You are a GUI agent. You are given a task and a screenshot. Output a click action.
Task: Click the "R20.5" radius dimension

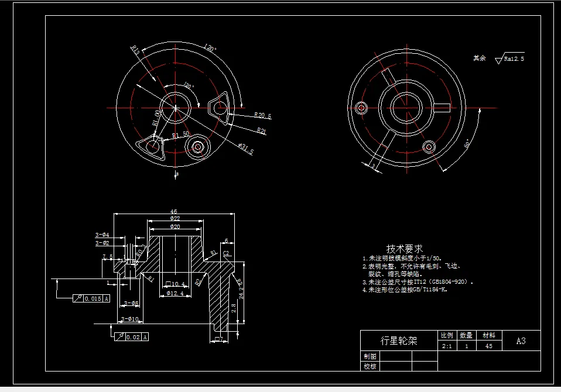tap(262, 115)
